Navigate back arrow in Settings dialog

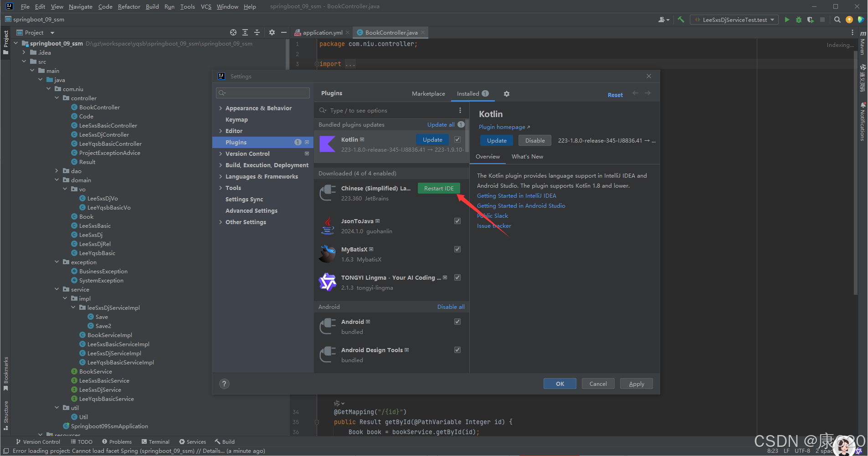[636, 93]
